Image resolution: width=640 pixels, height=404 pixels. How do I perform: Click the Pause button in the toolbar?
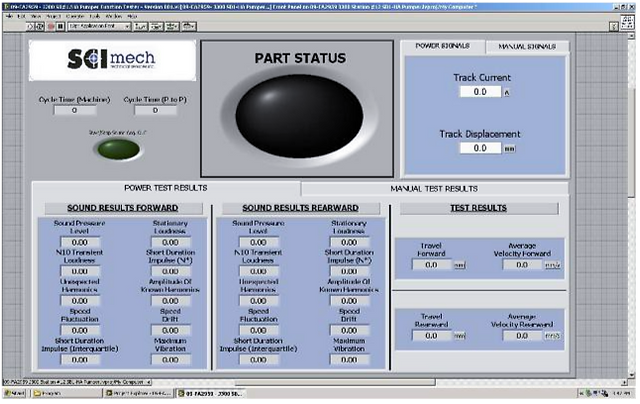pos(60,27)
